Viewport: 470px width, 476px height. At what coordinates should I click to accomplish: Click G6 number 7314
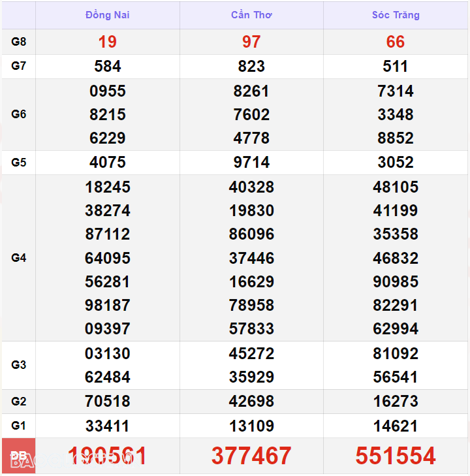tap(396, 91)
